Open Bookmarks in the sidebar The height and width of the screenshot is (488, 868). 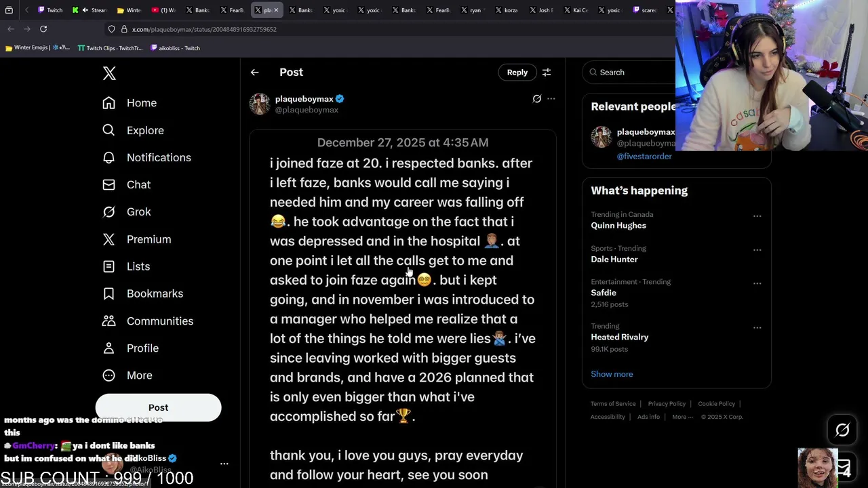coord(142,293)
